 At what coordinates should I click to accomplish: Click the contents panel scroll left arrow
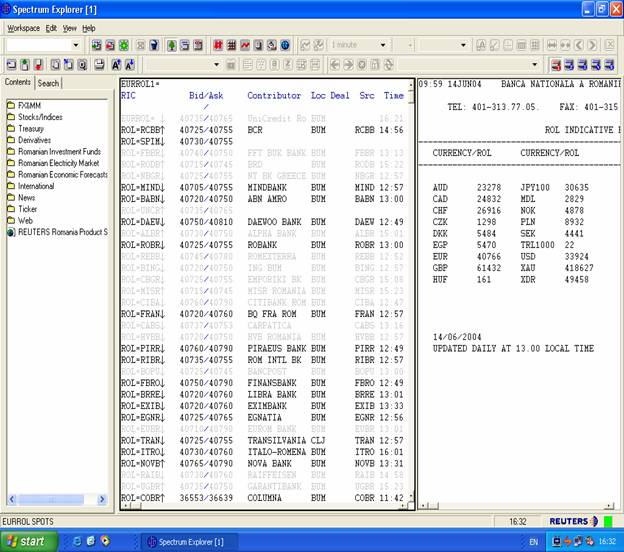(x=12, y=499)
